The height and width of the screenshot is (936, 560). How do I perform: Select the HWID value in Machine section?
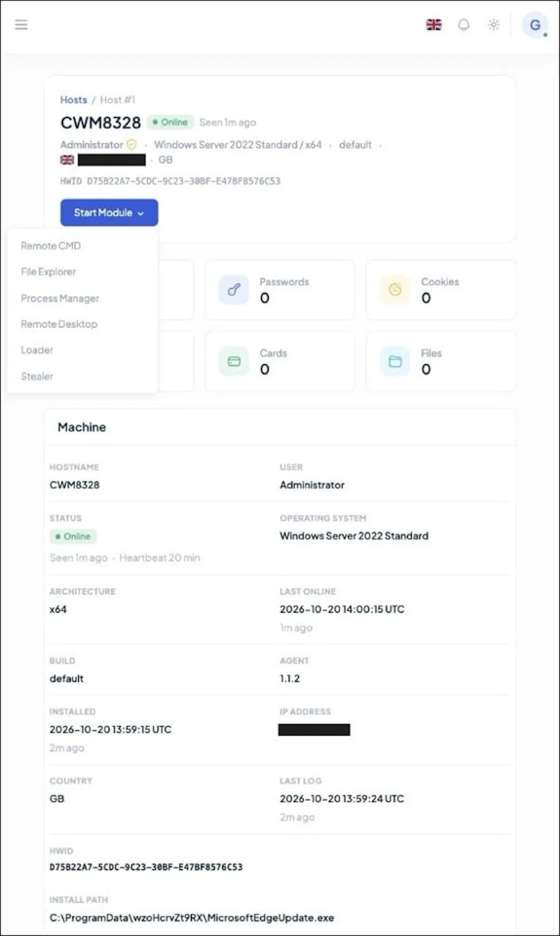[x=146, y=867]
